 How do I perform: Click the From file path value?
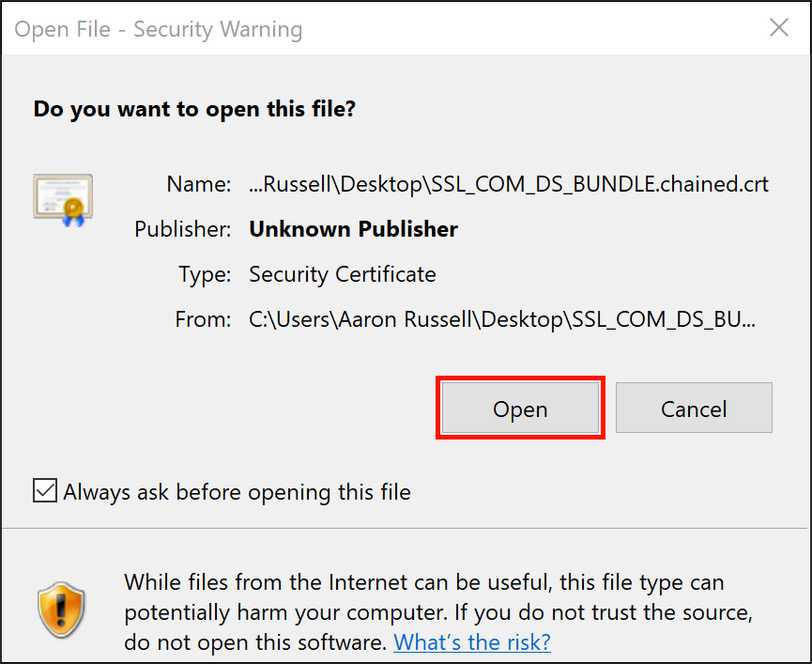coord(502,319)
